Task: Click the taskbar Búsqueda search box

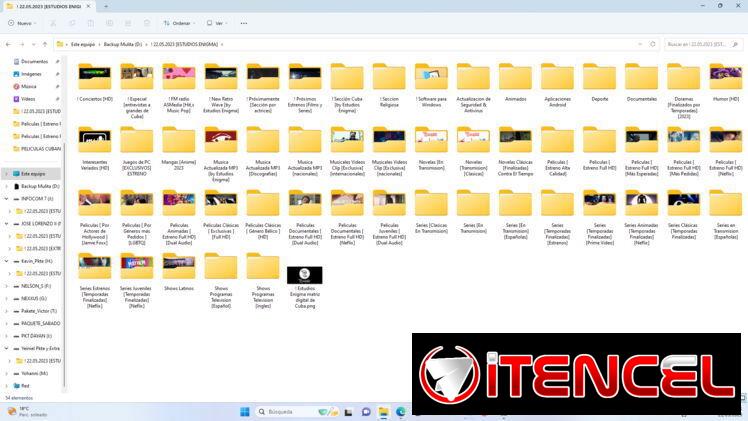Action: (x=299, y=411)
